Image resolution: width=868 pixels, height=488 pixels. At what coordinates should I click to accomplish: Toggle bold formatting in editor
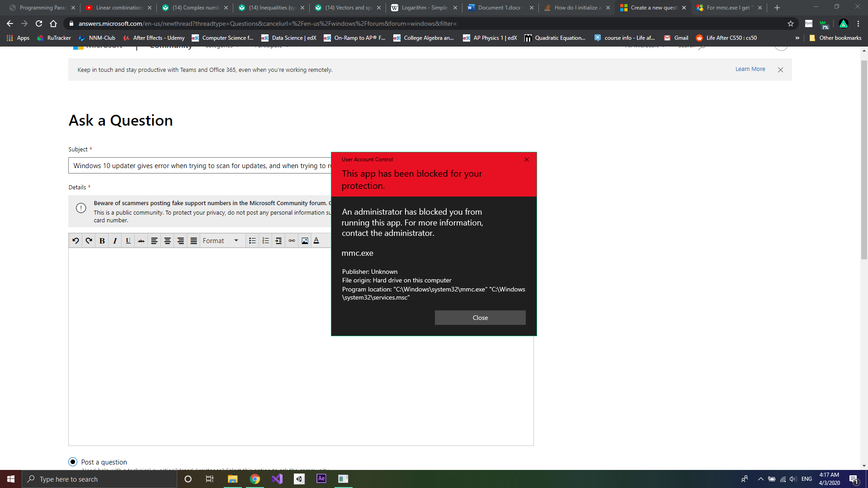102,241
